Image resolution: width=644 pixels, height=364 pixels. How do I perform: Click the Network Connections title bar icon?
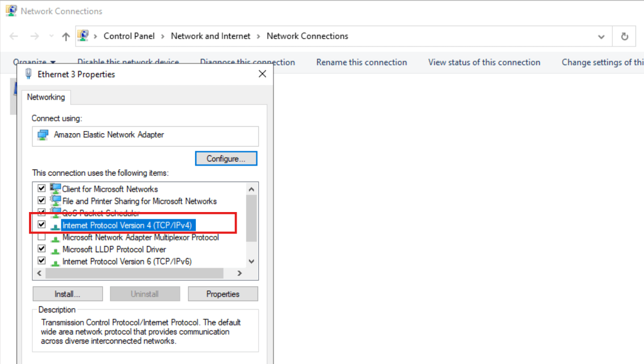point(11,11)
